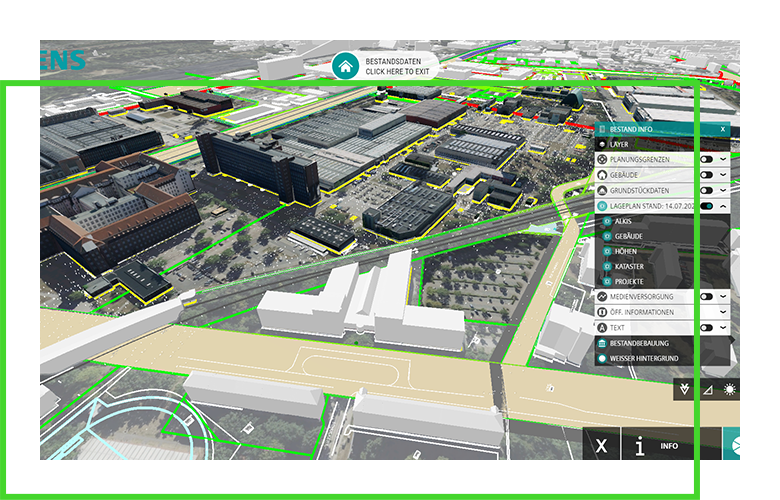Click the sun lighting icon
Screen dimensions: 780x500
[x=729, y=390]
